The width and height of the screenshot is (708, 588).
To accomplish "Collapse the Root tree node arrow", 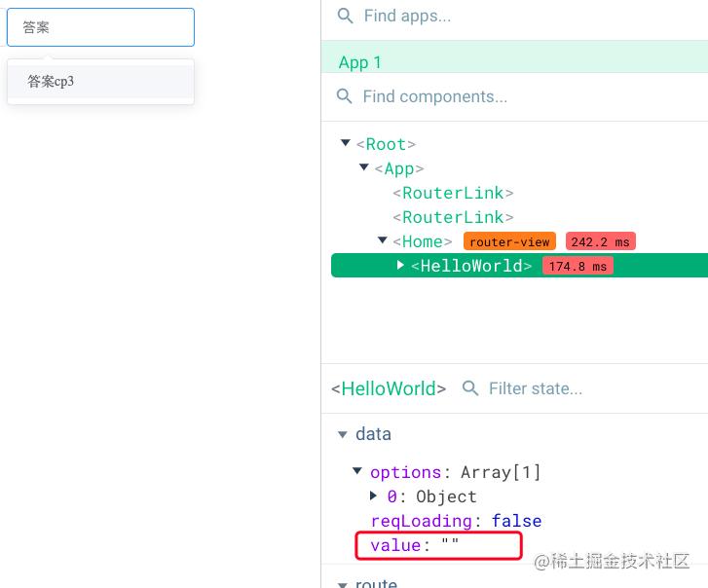I will pos(346,143).
